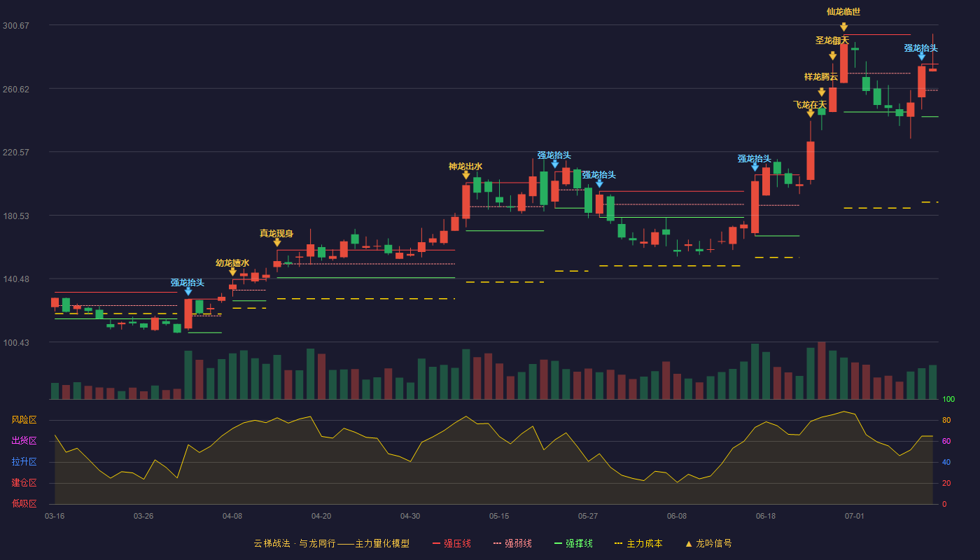
Task: Click the 低吸区 zone label
Action: tap(24, 503)
